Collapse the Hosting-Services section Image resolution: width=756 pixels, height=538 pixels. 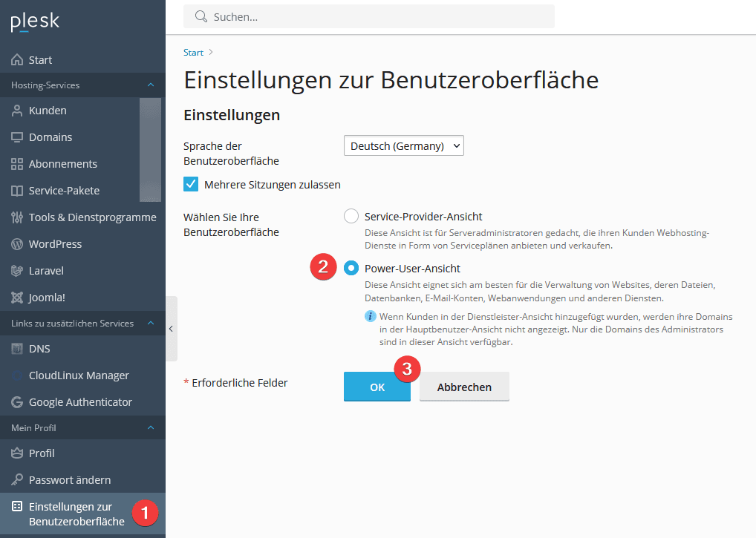pyautogui.click(x=151, y=85)
